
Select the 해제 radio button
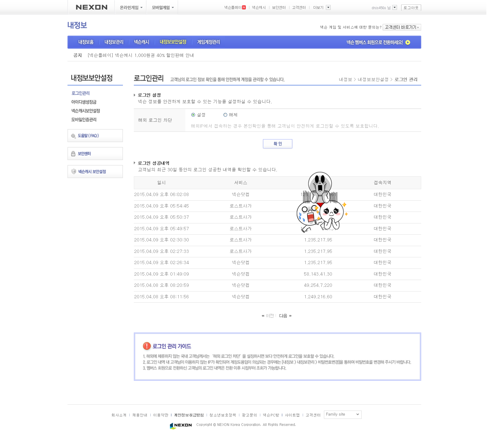point(225,115)
